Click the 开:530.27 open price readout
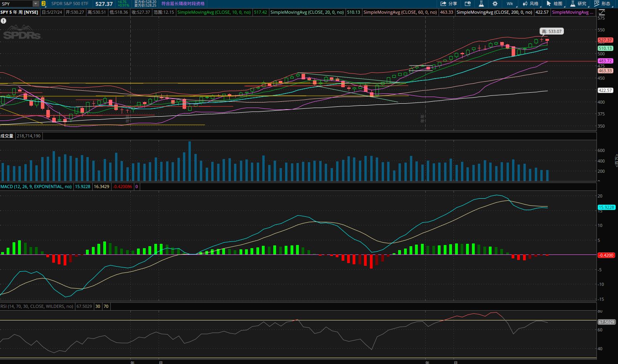The height and width of the screenshot is (364, 618). (75, 12)
